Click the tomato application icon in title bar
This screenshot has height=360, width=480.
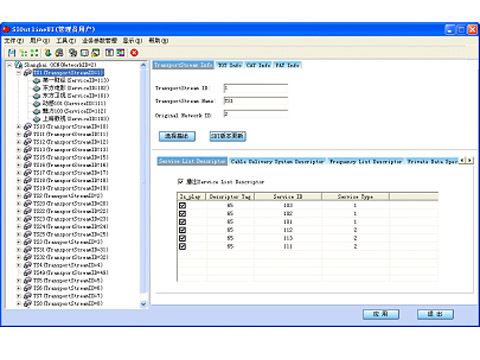pyautogui.click(x=6, y=29)
